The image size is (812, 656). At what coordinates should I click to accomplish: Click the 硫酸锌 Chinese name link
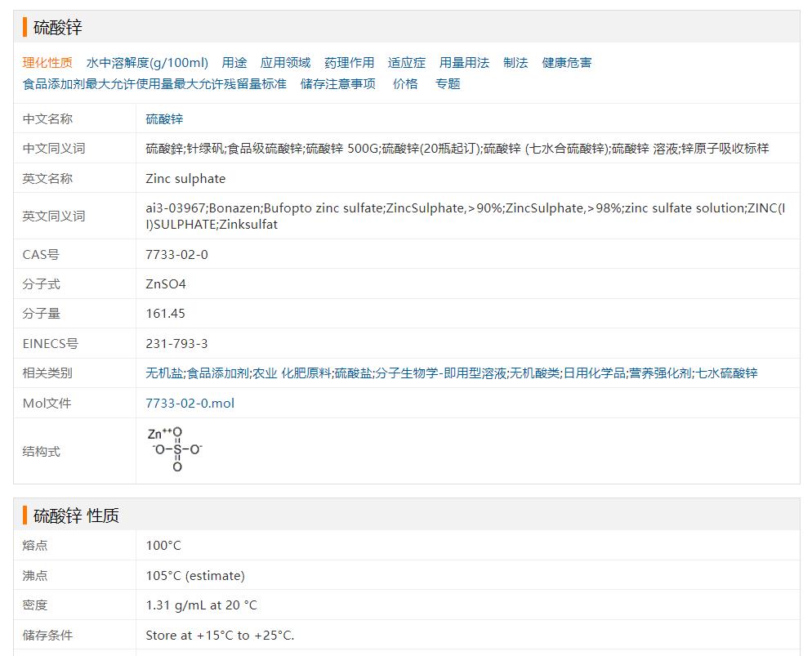tap(164, 119)
